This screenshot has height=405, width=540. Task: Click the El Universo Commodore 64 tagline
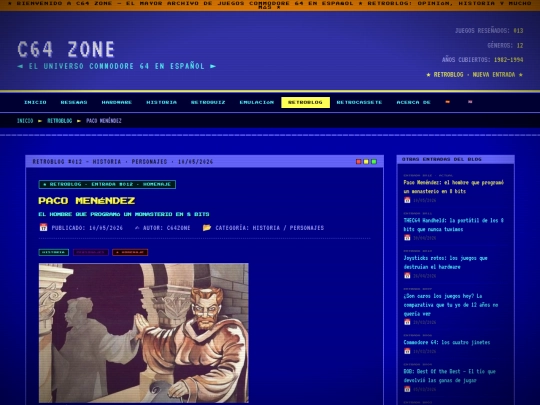click(x=117, y=66)
